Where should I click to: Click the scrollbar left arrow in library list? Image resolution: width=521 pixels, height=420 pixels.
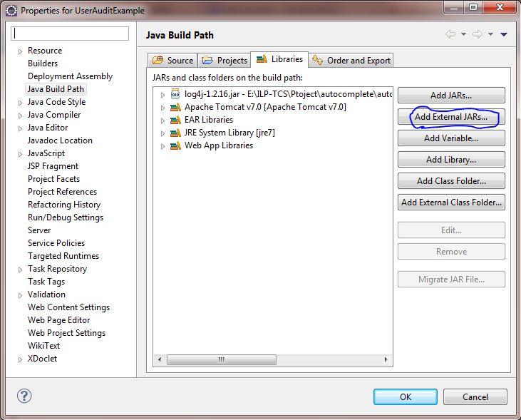[x=160, y=359]
